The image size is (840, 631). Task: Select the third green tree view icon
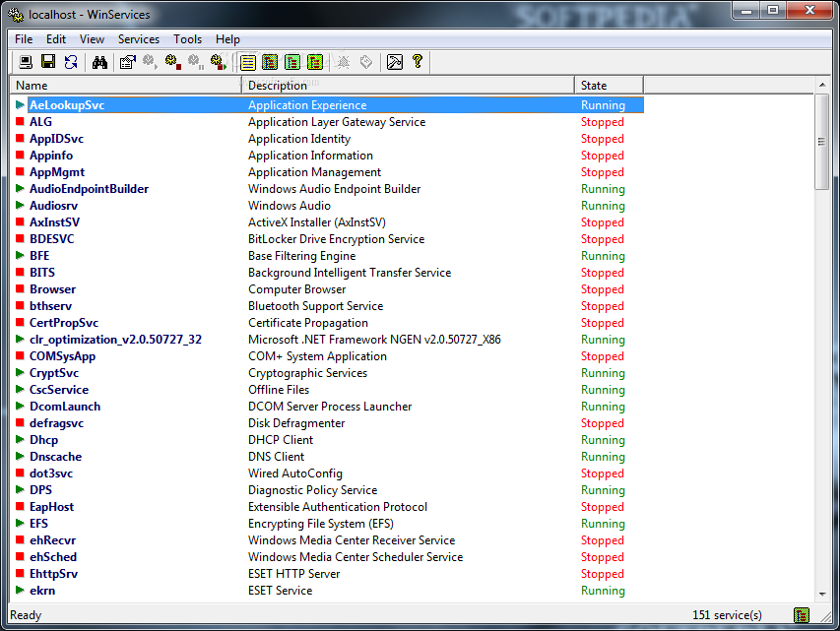tap(315, 62)
